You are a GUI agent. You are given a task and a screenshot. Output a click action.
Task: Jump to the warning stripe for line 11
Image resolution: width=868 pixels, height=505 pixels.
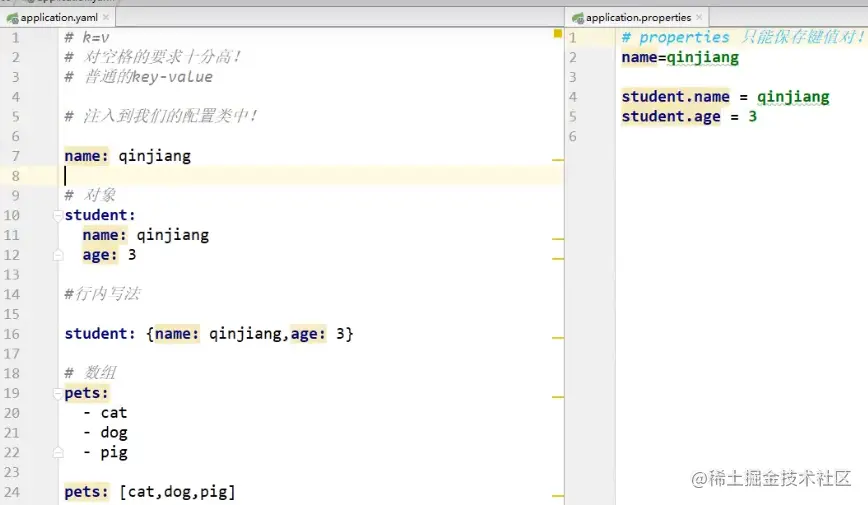(x=558, y=239)
